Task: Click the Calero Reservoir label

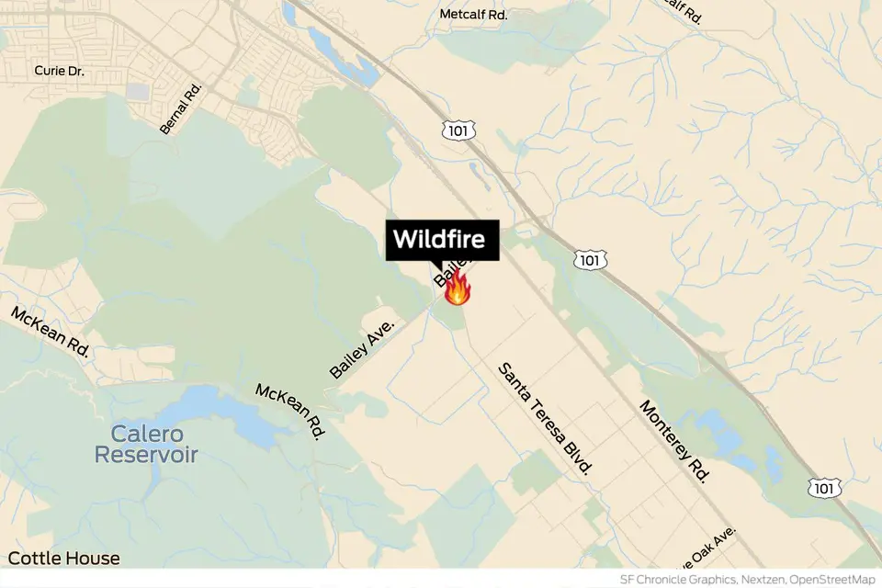Action: 146,444
